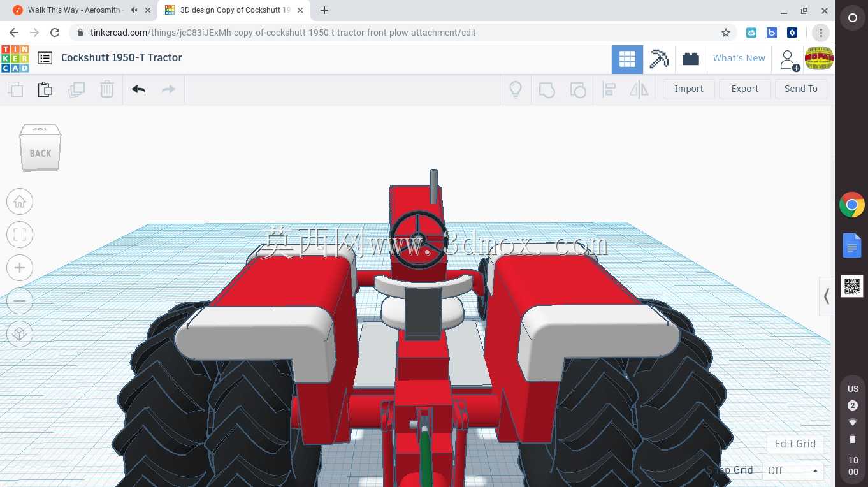Open the What's New link
868x487 pixels.
[x=739, y=58]
